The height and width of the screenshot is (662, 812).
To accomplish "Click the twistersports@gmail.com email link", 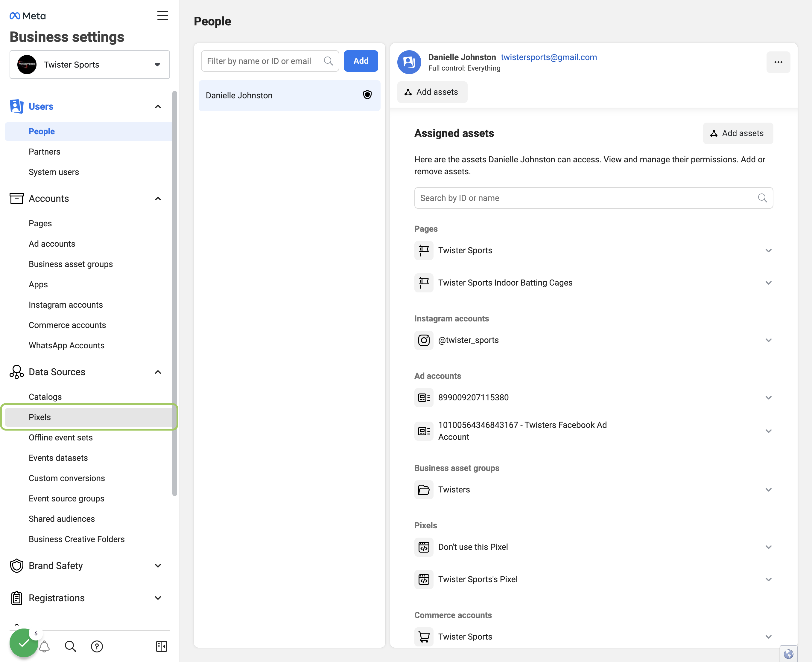I will pyautogui.click(x=549, y=57).
